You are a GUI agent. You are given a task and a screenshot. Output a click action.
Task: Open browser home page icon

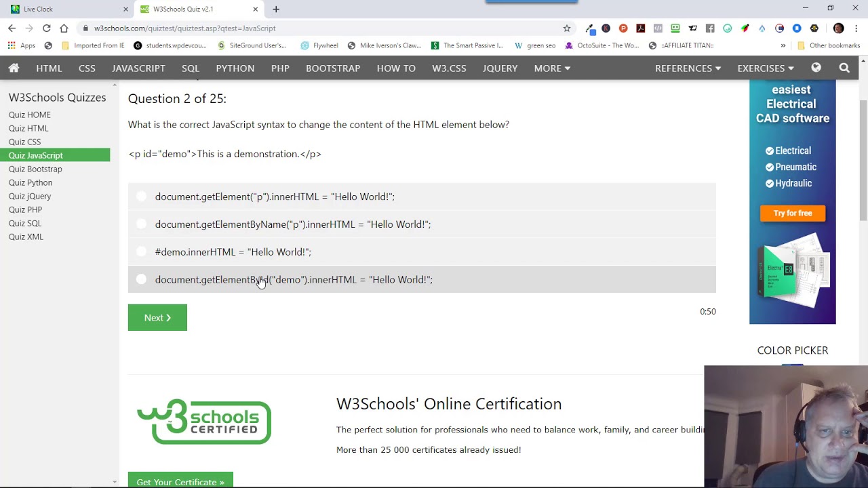[x=64, y=28]
